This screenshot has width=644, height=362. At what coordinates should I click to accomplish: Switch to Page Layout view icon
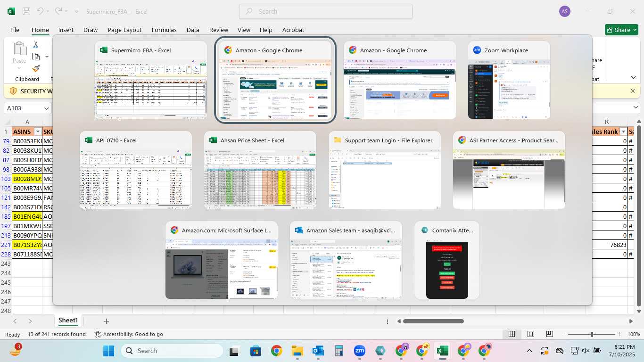pos(530,334)
